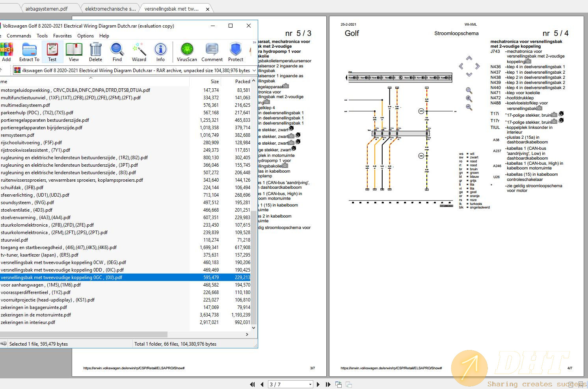
Task: Click the file list vertical scrollbar thumb
Action: pyautogui.click(x=253, y=268)
